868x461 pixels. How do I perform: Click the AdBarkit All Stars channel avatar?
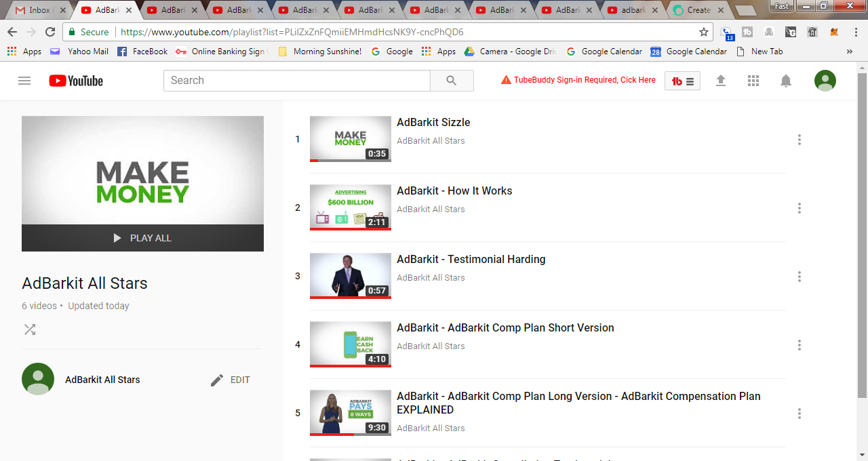(38, 379)
